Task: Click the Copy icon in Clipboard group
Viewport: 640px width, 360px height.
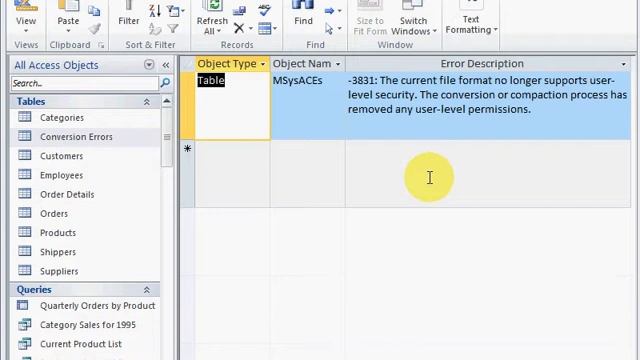Action: pyautogui.click(x=94, y=11)
